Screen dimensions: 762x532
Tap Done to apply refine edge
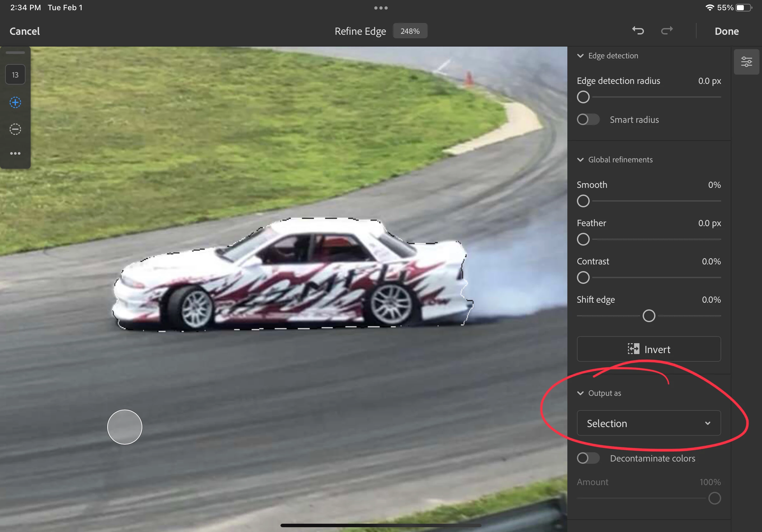click(x=727, y=31)
